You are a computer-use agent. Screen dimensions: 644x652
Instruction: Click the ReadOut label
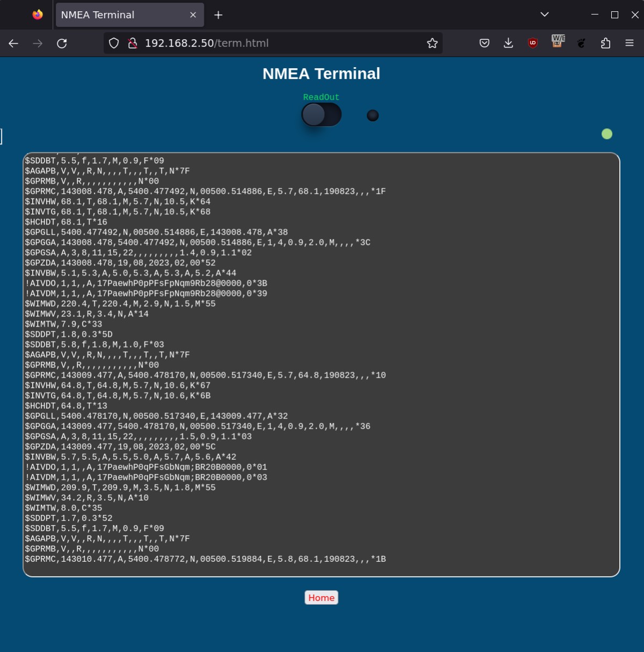(x=321, y=97)
